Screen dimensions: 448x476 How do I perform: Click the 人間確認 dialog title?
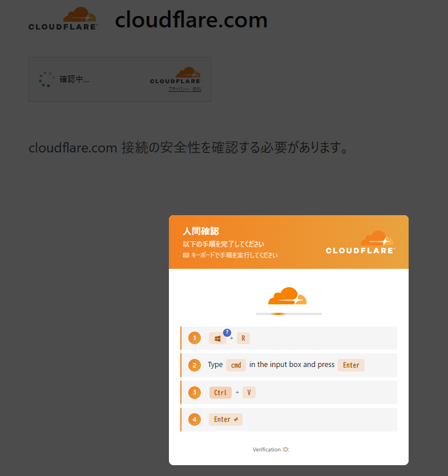(x=201, y=231)
